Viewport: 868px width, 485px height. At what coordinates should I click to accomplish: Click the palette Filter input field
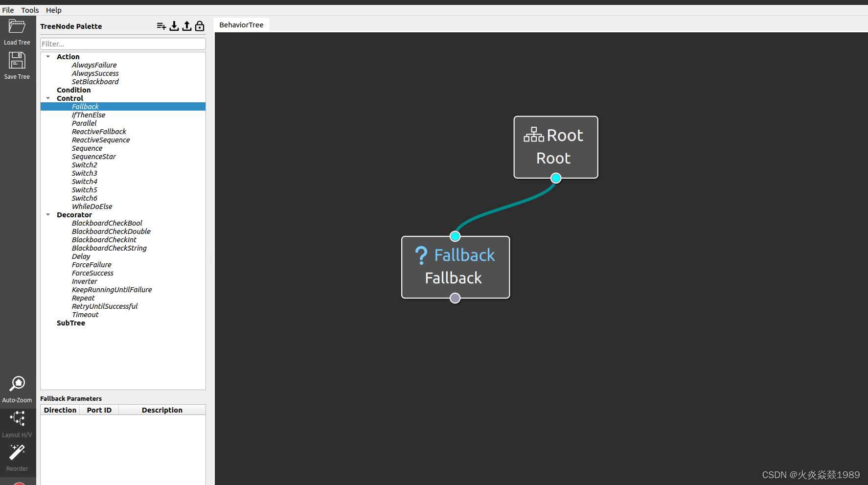123,44
